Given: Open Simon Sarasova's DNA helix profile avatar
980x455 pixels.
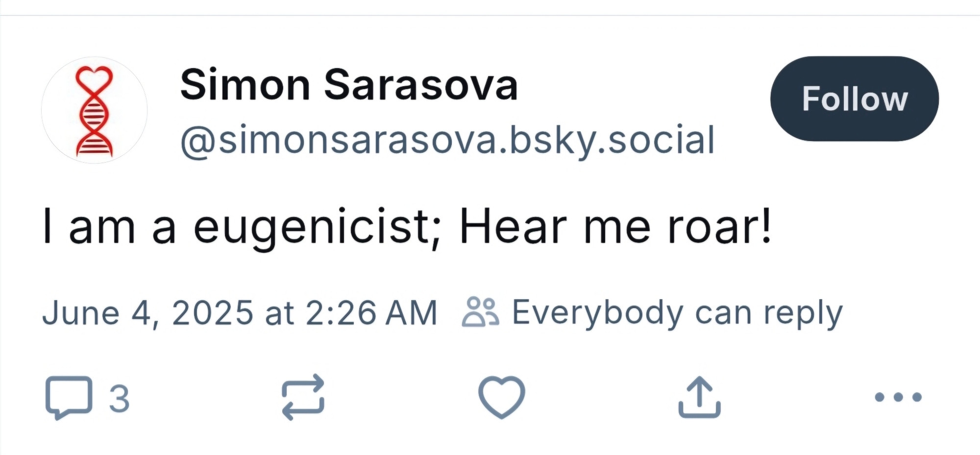Looking at the screenshot, I should (x=94, y=111).
